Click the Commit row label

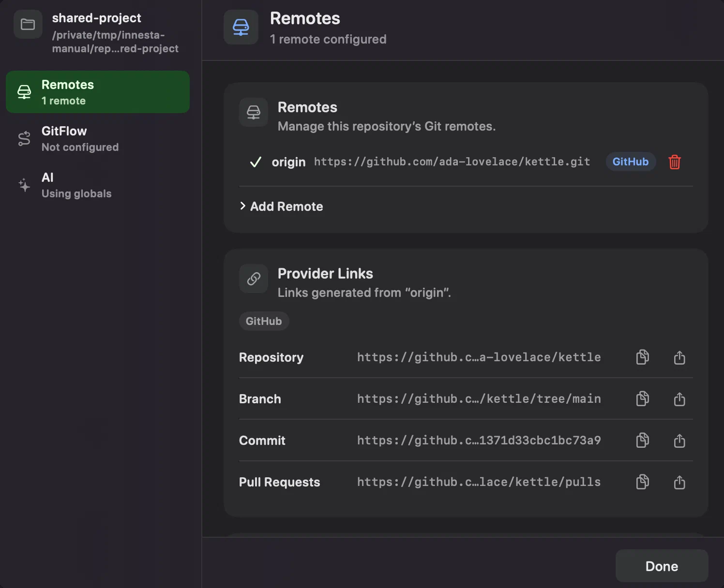click(x=262, y=441)
